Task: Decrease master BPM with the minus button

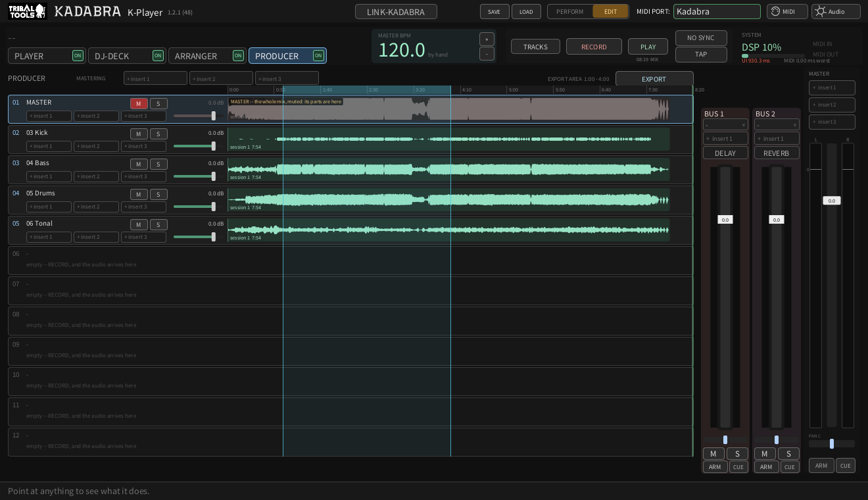Action: tap(487, 54)
